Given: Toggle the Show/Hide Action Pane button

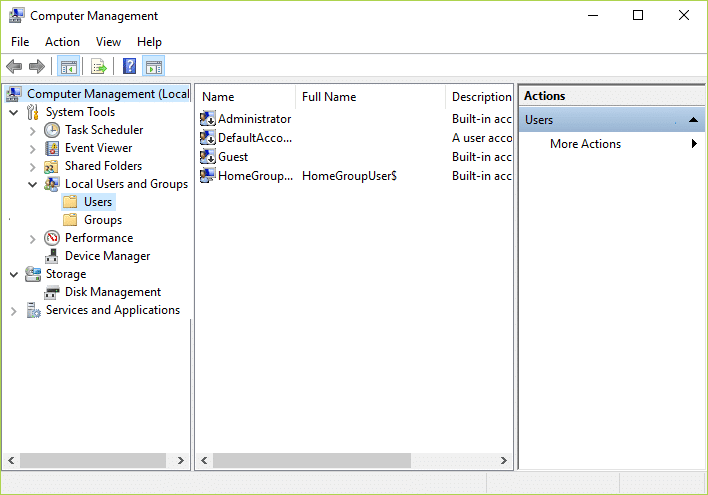Looking at the screenshot, I should (x=154, y=67).
